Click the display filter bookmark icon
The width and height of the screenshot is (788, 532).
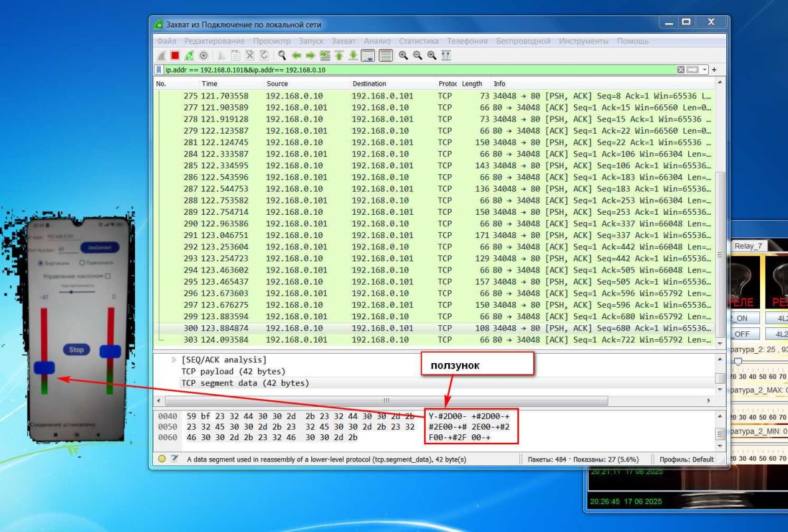[159, 70]
